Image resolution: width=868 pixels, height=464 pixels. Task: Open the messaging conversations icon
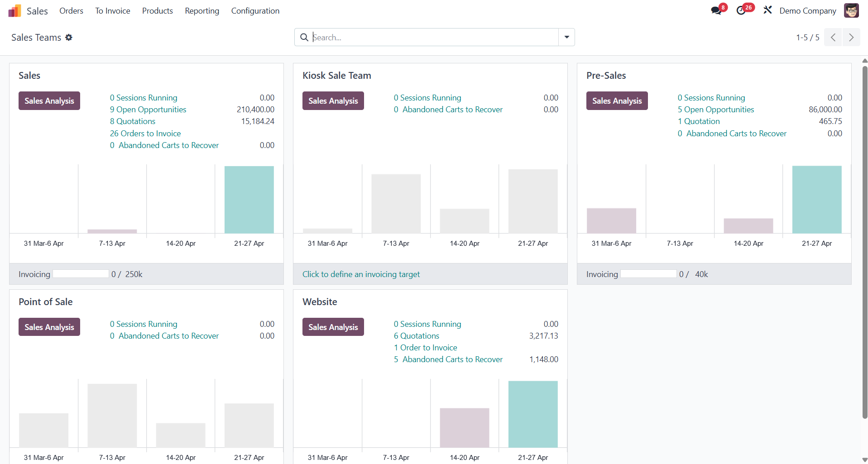pos(716,10)
